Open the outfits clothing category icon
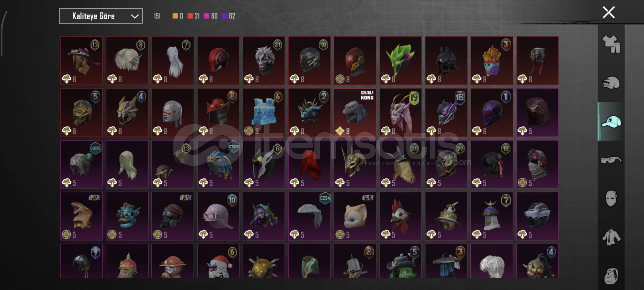 coord(611,44)
